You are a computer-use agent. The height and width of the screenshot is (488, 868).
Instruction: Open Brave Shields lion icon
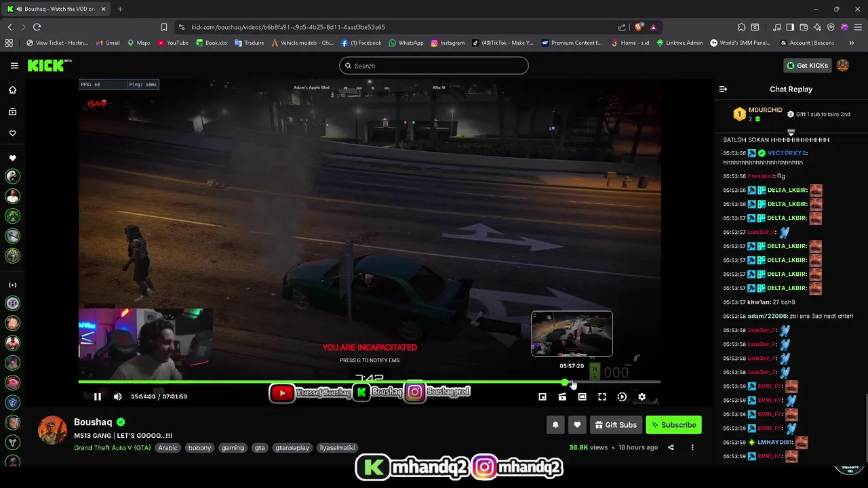pyautogui.click(x=639, y=27)
